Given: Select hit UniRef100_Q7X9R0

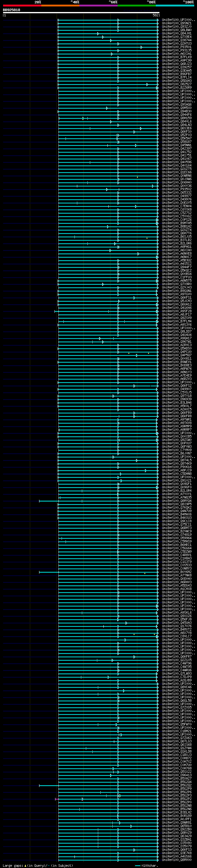Looking at the screenshot, I should 177,284.
